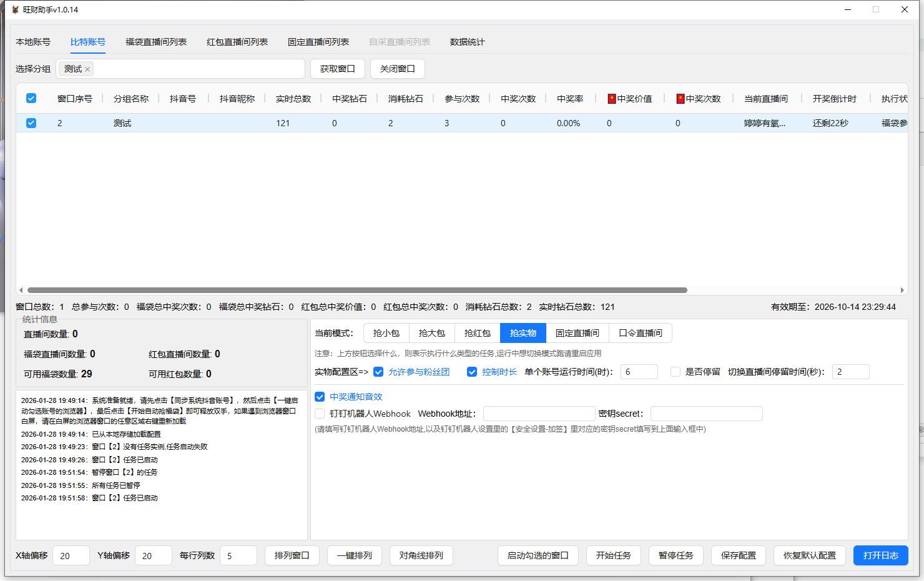Click the app icon in the title bar

click(x=15, y=9)
